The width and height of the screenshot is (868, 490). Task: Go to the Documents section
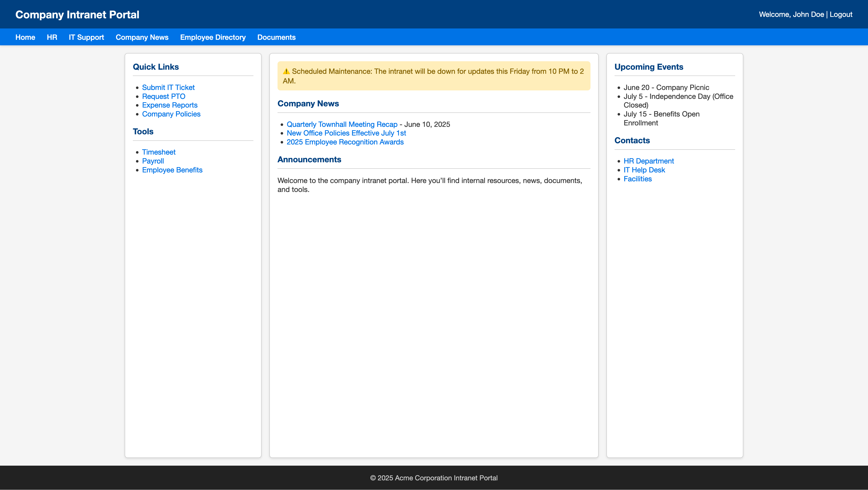click(276, 37)
